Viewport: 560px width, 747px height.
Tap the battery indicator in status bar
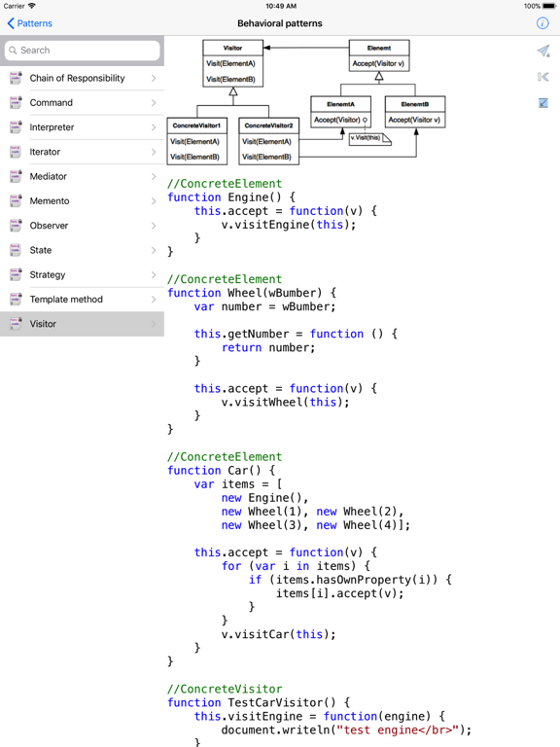549,6
